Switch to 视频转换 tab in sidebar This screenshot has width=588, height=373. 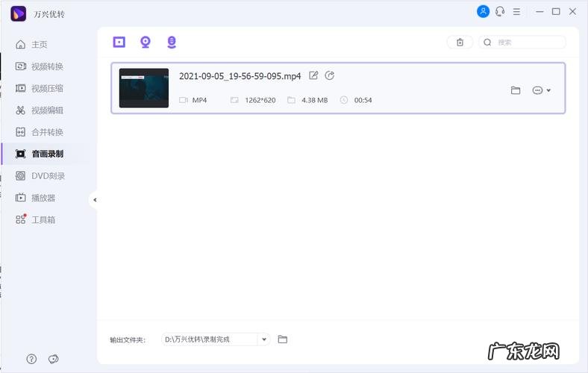(x=46, y=66)
